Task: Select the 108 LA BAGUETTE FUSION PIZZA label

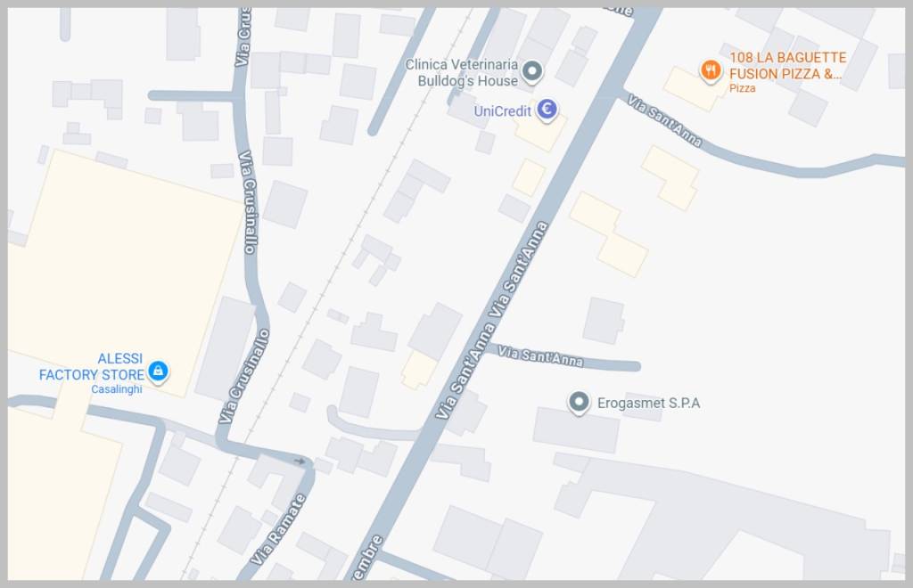Action: coord(786,66)
